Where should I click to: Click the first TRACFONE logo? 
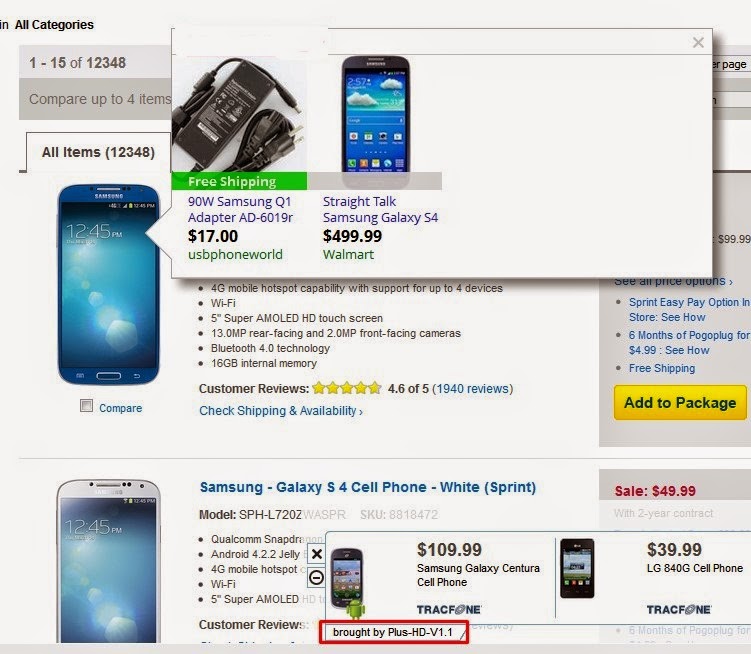(x=449, y=609)
